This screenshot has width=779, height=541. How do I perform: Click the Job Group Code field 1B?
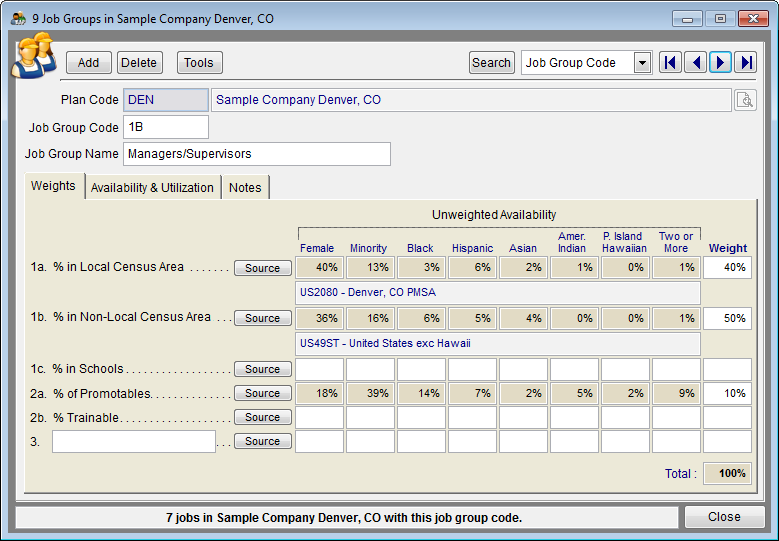pos(166,127)
